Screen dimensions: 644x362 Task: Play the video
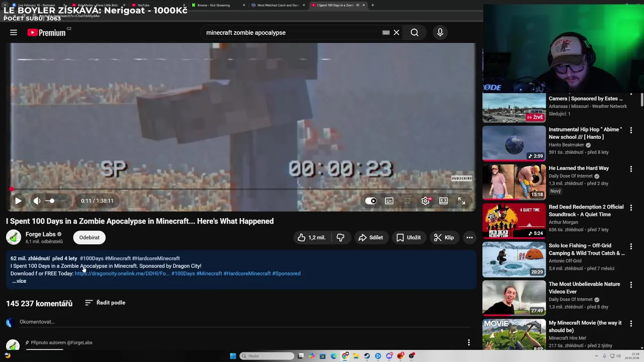coord(18,201)
